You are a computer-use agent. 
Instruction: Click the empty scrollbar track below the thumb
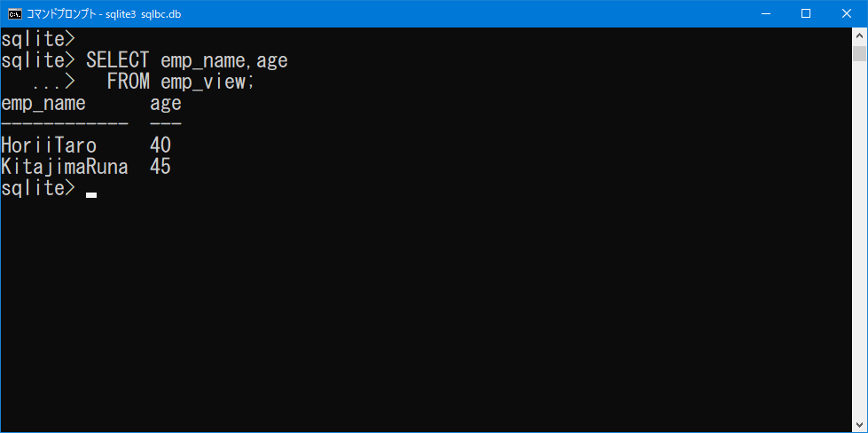click(x=859, y=238)
